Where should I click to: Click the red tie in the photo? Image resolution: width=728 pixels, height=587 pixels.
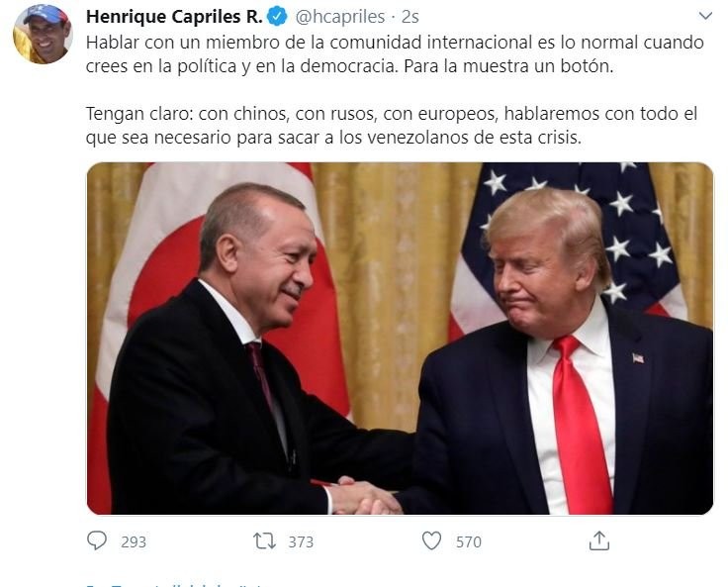pyautogui.click(x=581, y=426)
